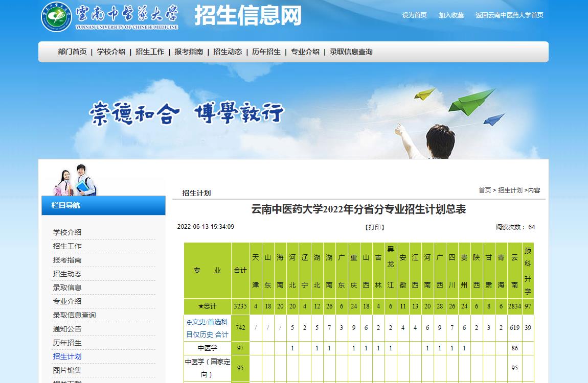Open 历年招生 in sidebar list
The width and height of the screenshot is (588, 383).
coord(67,343)
